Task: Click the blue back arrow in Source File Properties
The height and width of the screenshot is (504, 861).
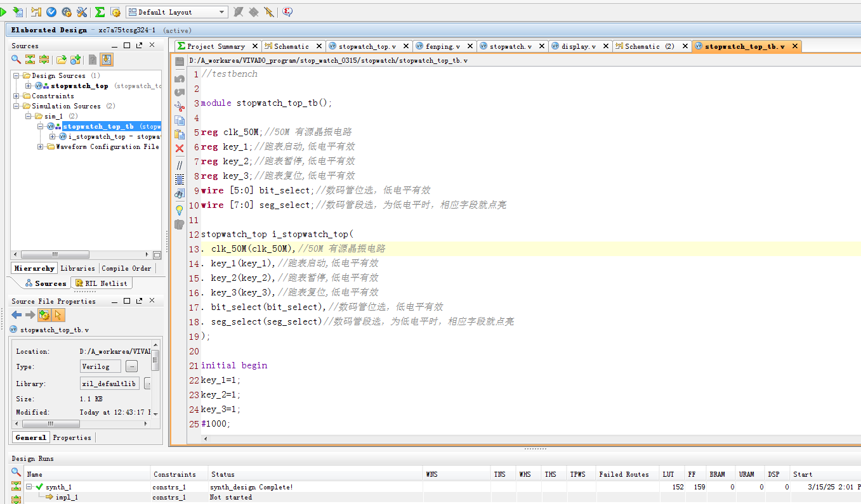Action: [16, 315]
